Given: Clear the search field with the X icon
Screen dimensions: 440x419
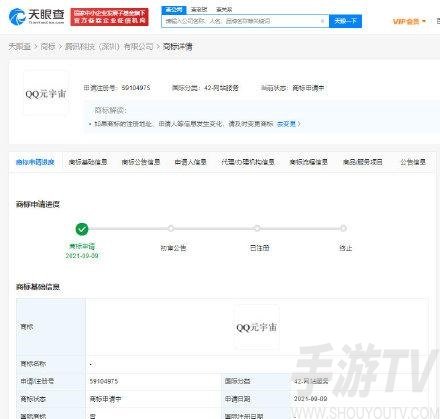Looking at the screenshot, I should pyautogui.click(x=322, y=21).
